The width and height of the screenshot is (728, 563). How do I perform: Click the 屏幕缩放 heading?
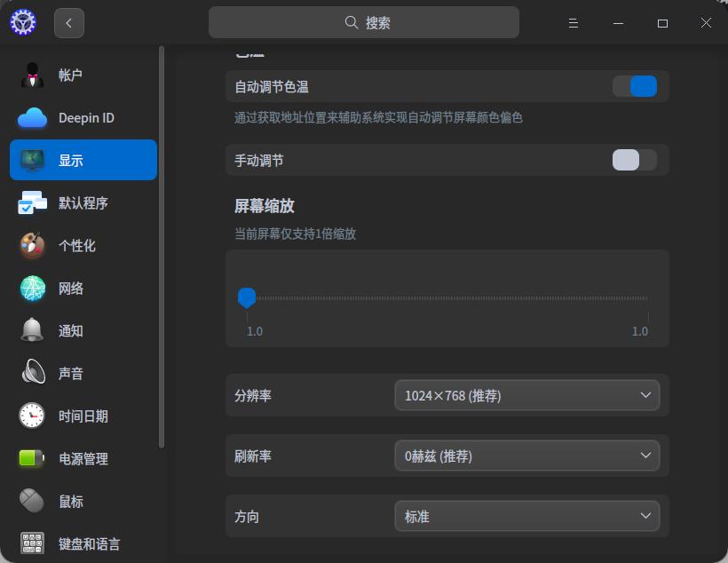click(265, 206)
